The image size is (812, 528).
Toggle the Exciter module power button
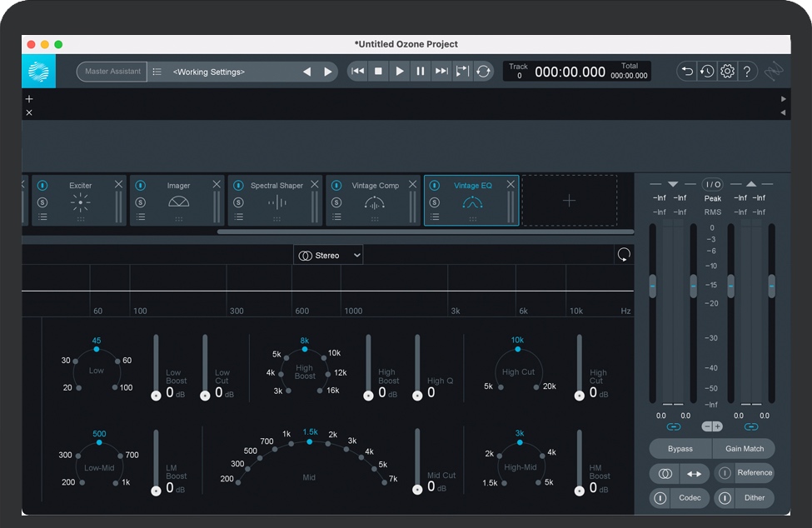pyautogui.click(x=42, y=185)
